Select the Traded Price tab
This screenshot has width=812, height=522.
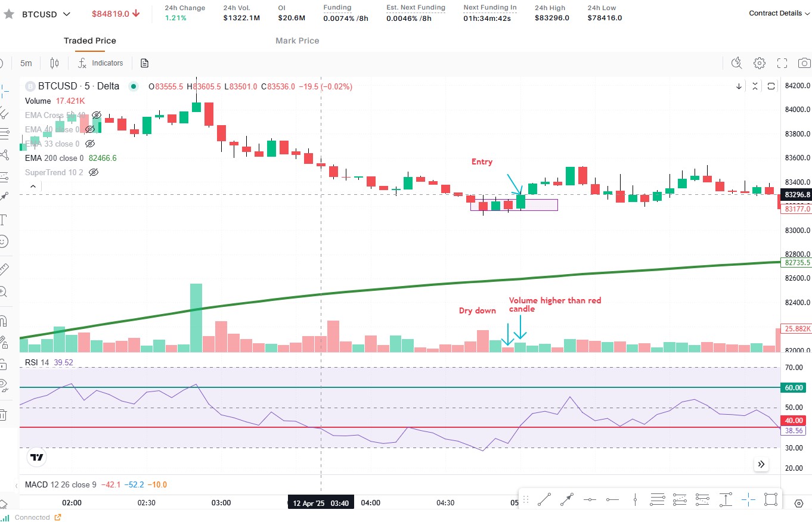click(x=90, y=41)
